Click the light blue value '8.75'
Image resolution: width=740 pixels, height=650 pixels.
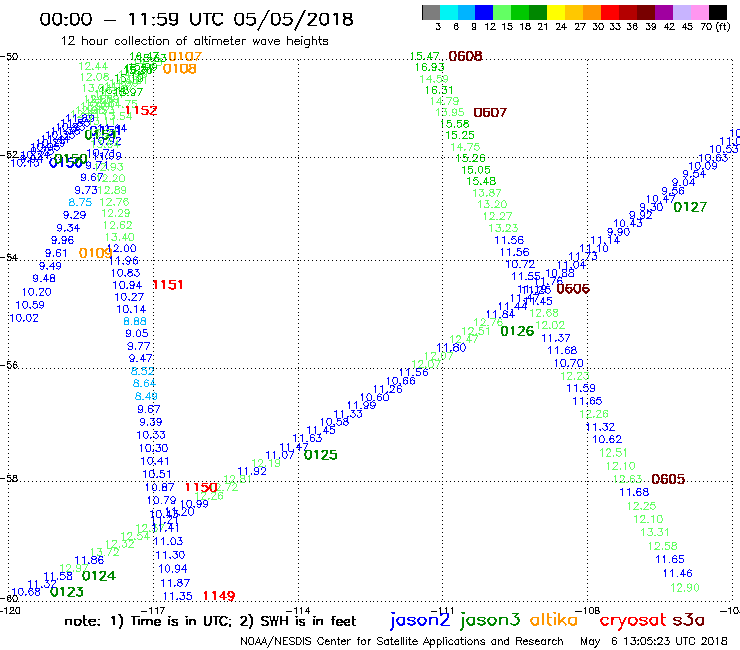click(80, 202)
